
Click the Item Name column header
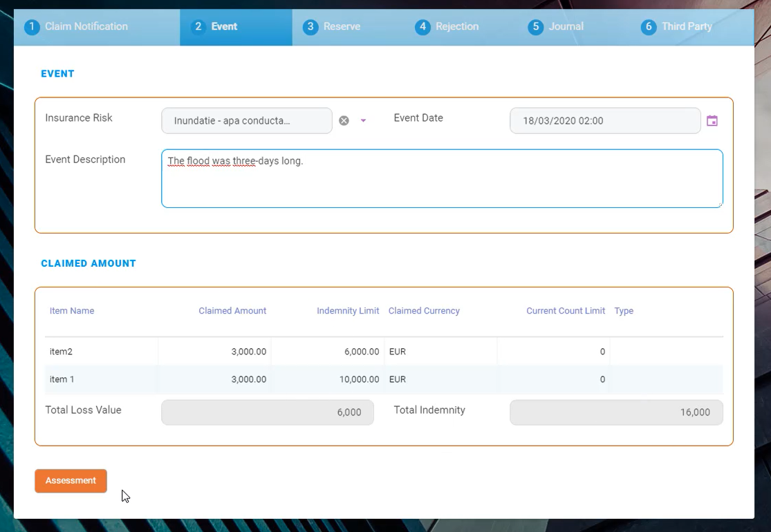tap(72, 311)
